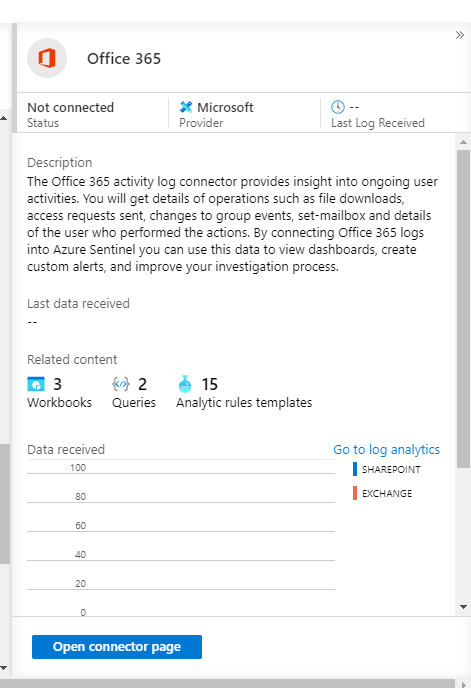
Task: Open the Go to log analytics link
Action: 386,449
